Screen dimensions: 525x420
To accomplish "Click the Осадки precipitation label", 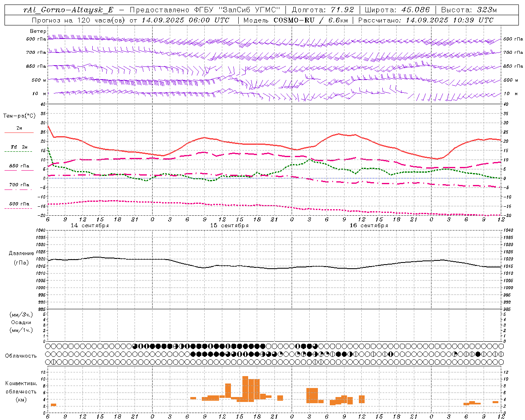I will click(21, 322).
